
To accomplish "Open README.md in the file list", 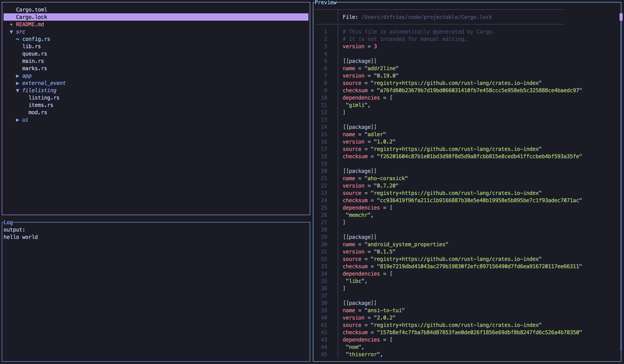I will click(x=30, y=24).
